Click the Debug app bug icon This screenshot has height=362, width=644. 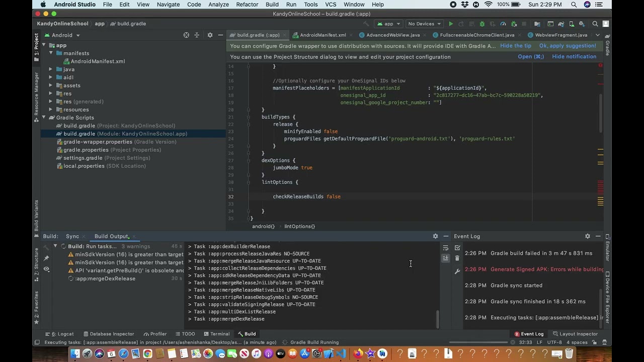(482, 24)
